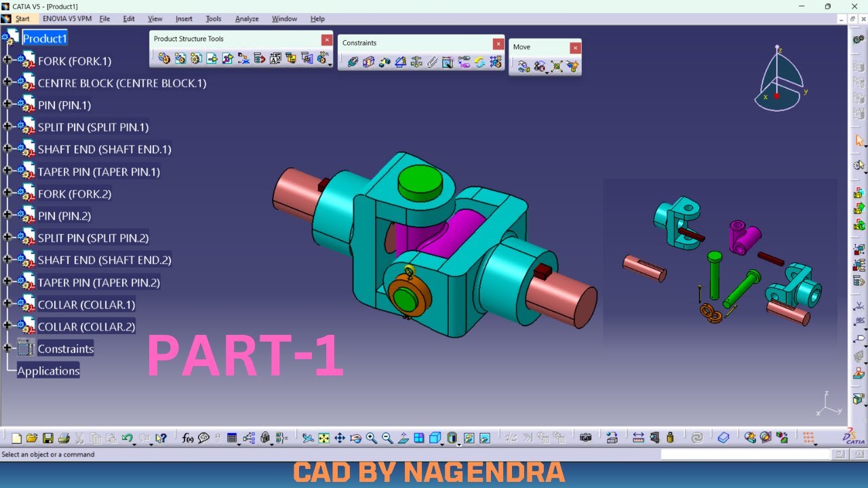Click the Save disk icon
This screenshot has height=488, width=868.
(x=48, y=438)
